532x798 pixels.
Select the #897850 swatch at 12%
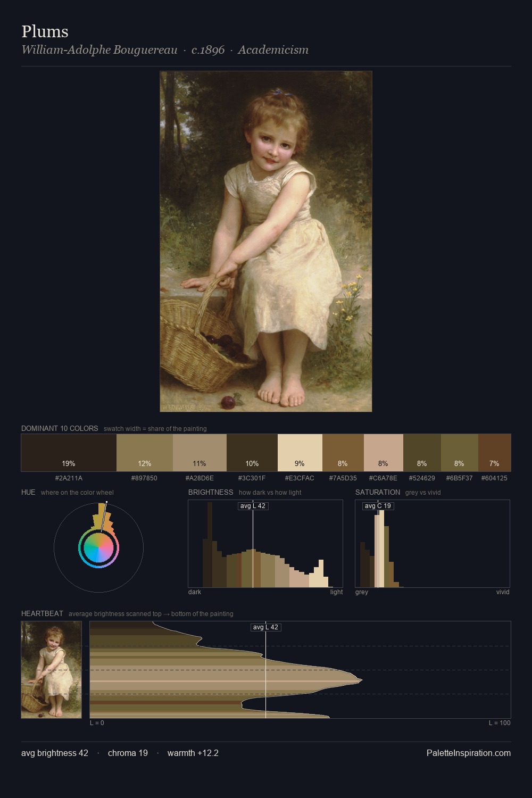145,453
